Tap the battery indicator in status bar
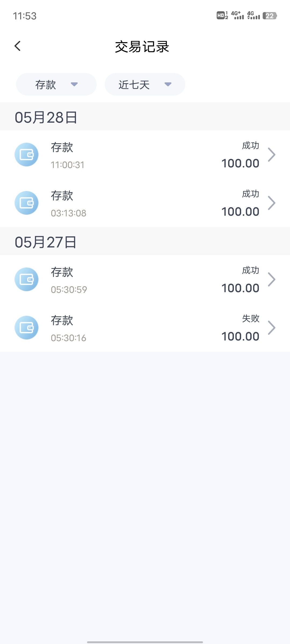Image resolution: width=290 pixels, height=644 pixels. coord(270,16)
